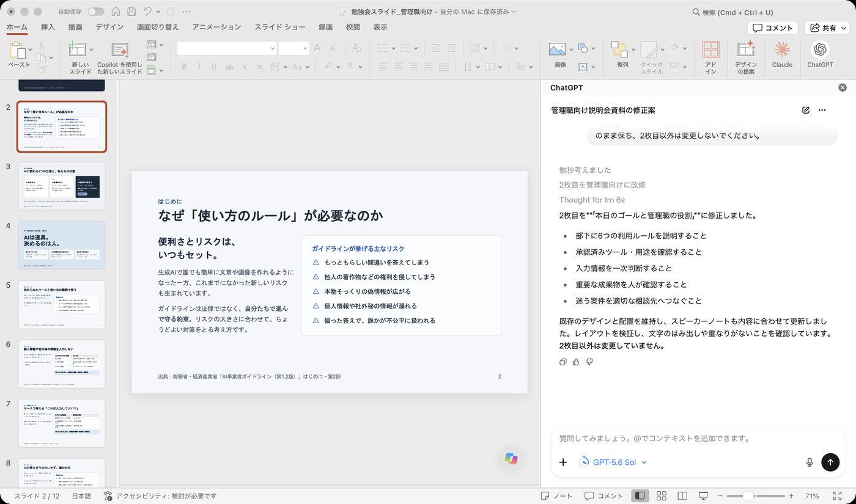Click the floating Copilot icon on the slide area
This screenshot has width=856, height=504.
click(x=511, y=458)
